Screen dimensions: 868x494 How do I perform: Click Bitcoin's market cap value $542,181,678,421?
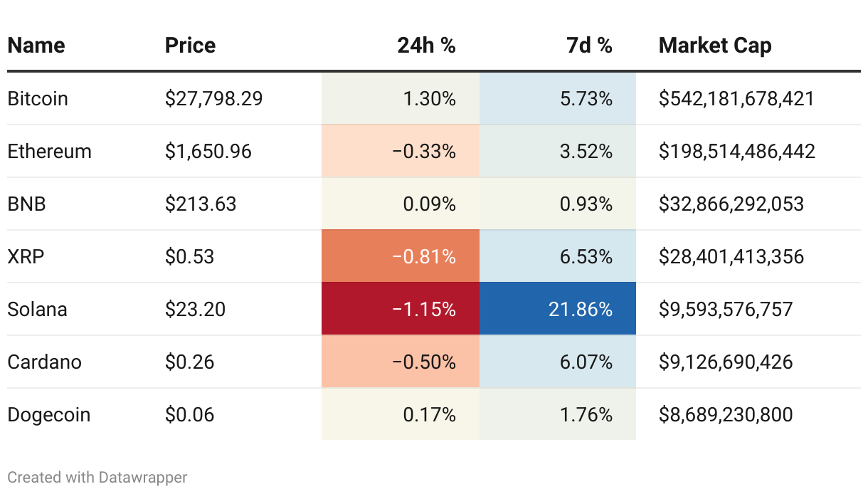click(x=736, y=98)
